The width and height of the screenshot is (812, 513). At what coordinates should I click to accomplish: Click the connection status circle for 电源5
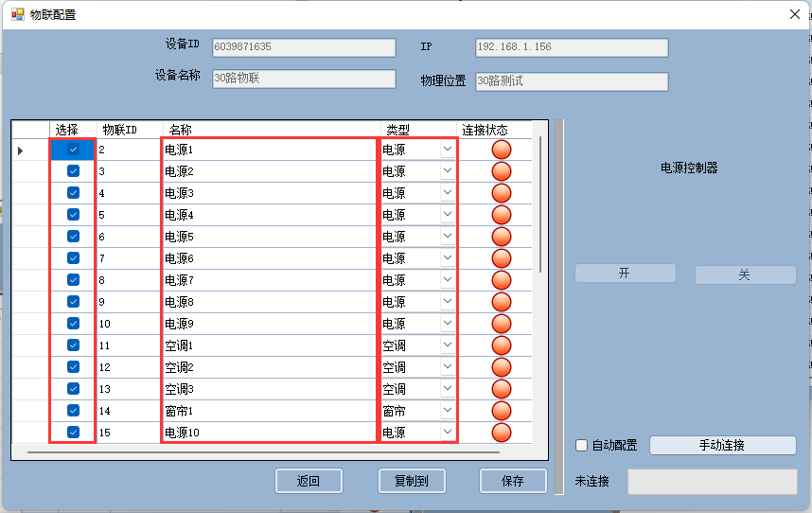click(x=502, y=237)
